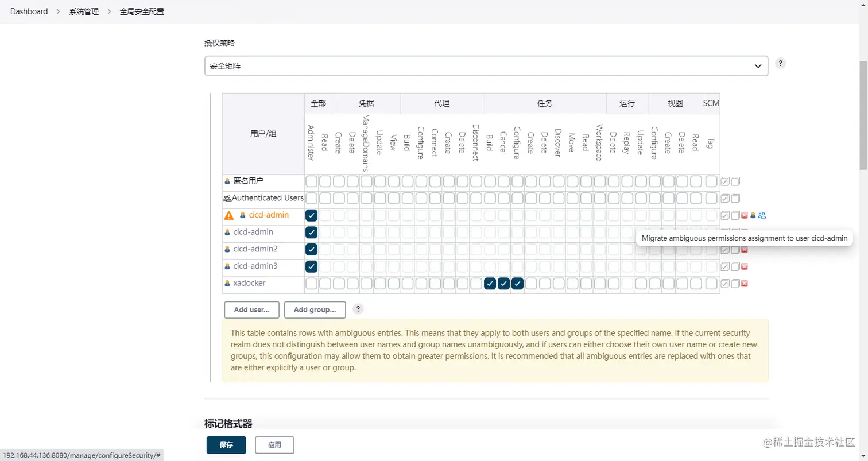This screenshot has height=461, width=868.
Task: Save the security configuration with 保存 button
Action: 226,444
